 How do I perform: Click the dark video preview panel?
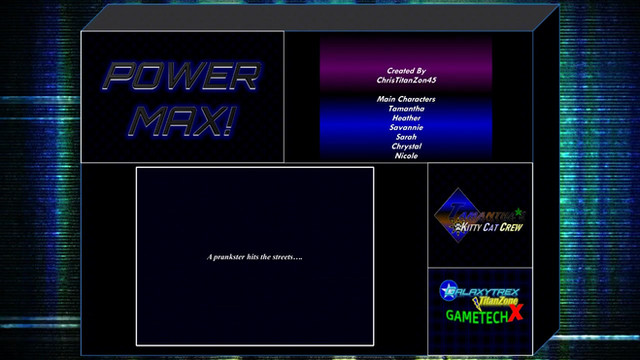pyautogui.click(x=255, y=256)
